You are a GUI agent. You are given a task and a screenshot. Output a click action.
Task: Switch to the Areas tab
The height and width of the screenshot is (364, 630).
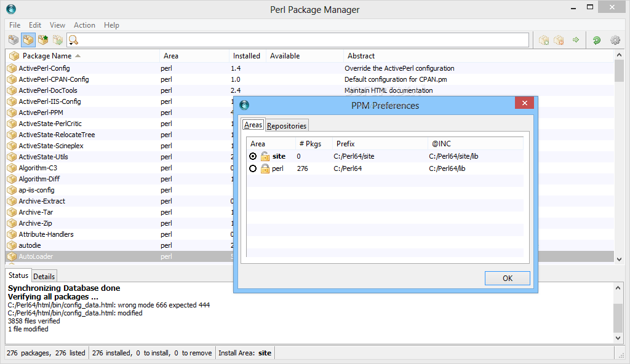coord(253,125)
